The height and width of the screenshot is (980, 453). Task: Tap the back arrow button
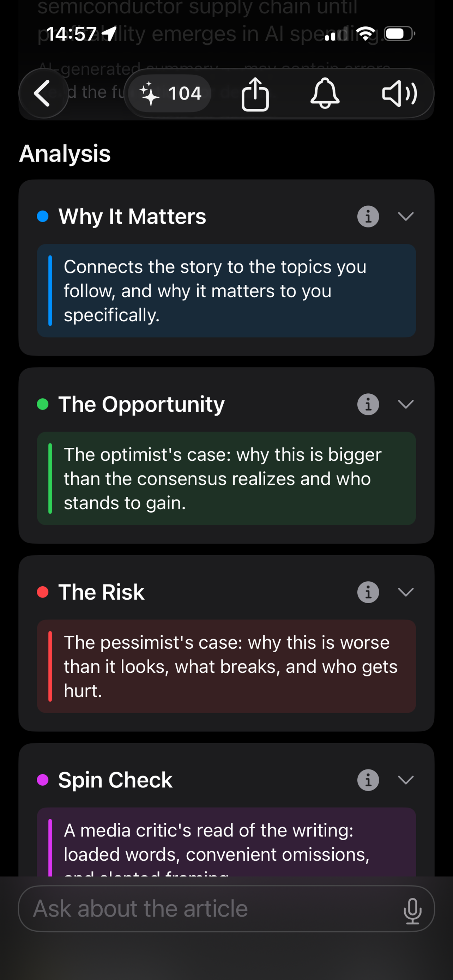click(x=43, y=93)
